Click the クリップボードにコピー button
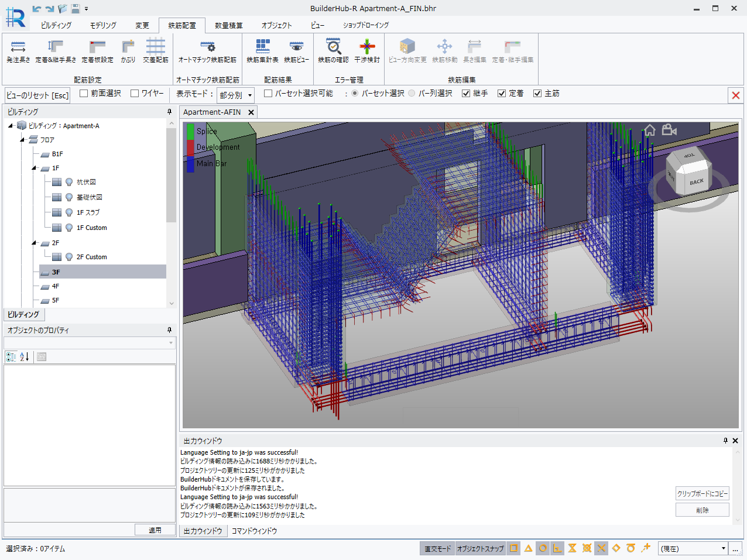Image resolution: width=747 pixels, height=560 pixels. click(703, 493)
